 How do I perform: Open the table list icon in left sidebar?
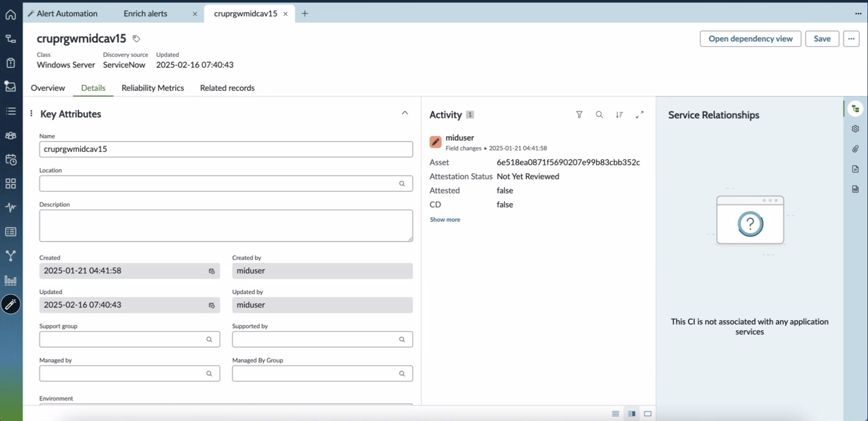pos(11,232)
